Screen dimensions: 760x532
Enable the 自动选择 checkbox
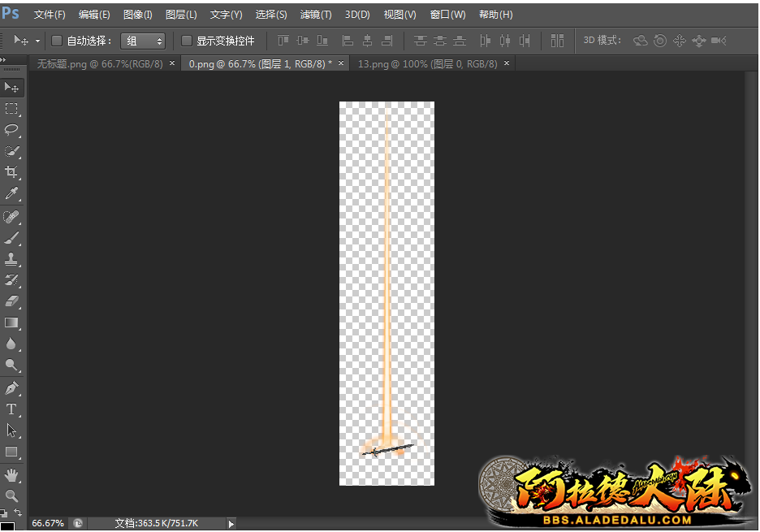coord(57,41)
